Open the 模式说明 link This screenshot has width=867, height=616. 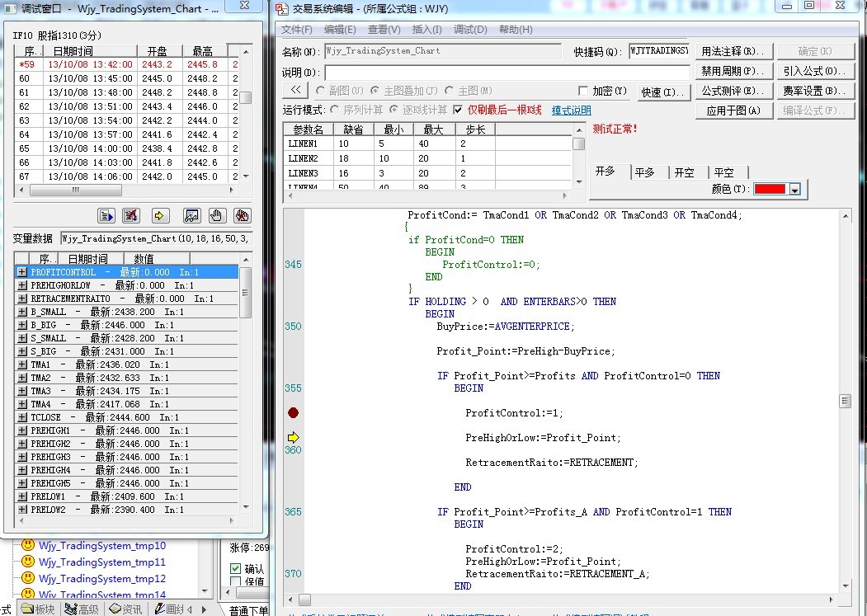[571, 111]
